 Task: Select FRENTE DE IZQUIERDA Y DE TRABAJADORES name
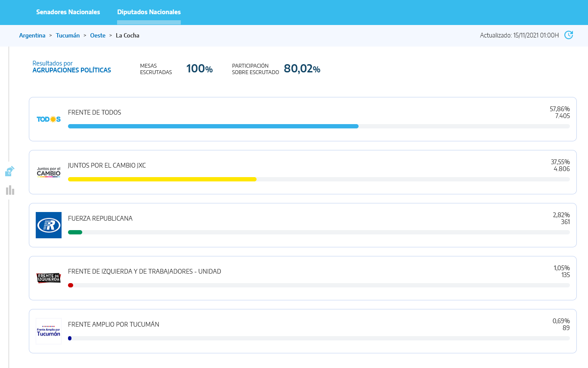(145, 271)
